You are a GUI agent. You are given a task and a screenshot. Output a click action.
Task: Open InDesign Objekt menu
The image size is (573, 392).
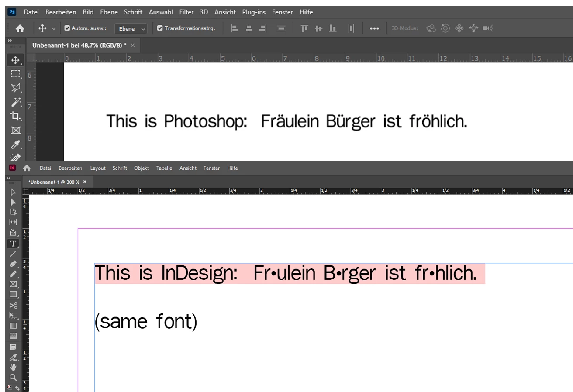(142, 168)
